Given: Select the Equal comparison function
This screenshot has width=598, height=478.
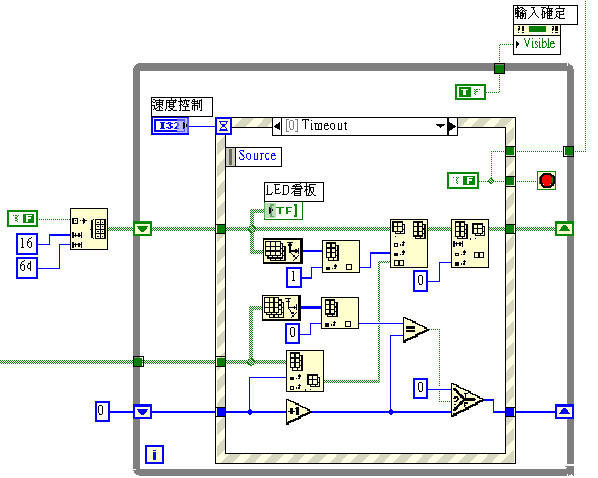Looking at the screenshot, I should pyautogui.click(x=415, y=329).
